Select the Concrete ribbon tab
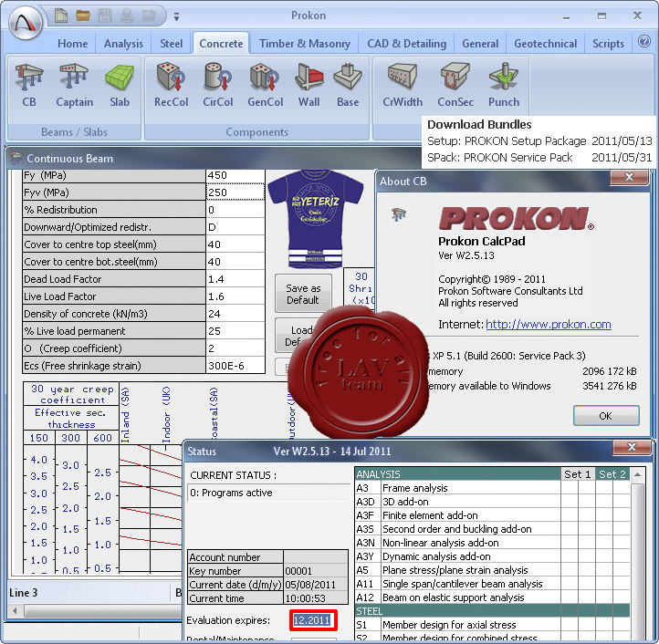This screenshot has width=659, height=644. 221,44
